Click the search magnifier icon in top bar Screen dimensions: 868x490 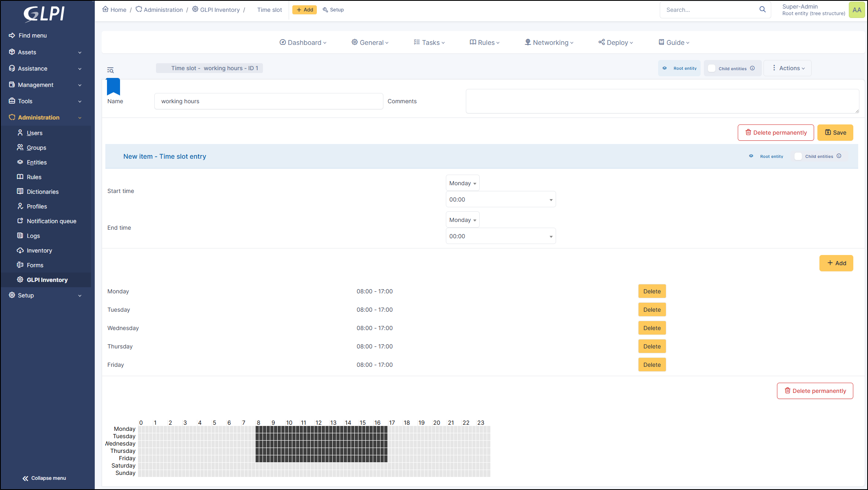click(762, 9)
